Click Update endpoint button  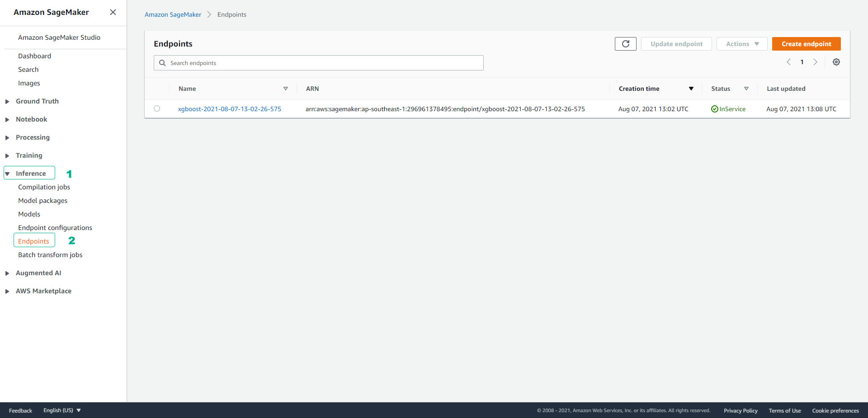(x=676, y=44)
